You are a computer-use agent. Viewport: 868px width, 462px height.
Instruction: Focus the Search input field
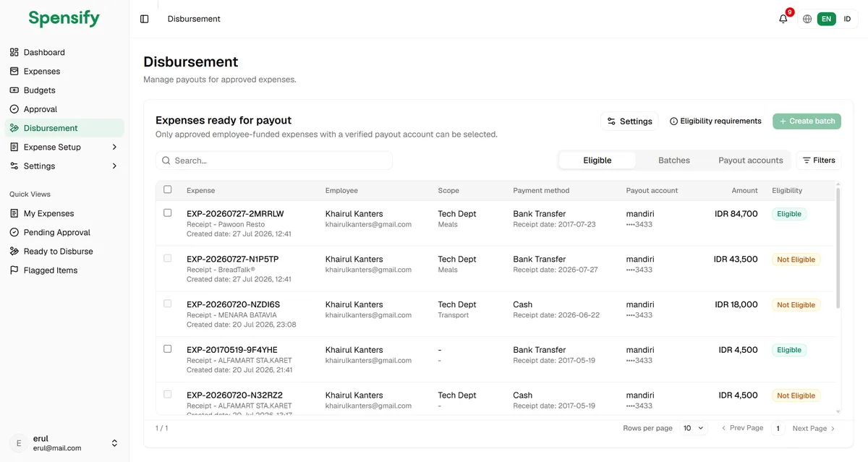(274, 161)
